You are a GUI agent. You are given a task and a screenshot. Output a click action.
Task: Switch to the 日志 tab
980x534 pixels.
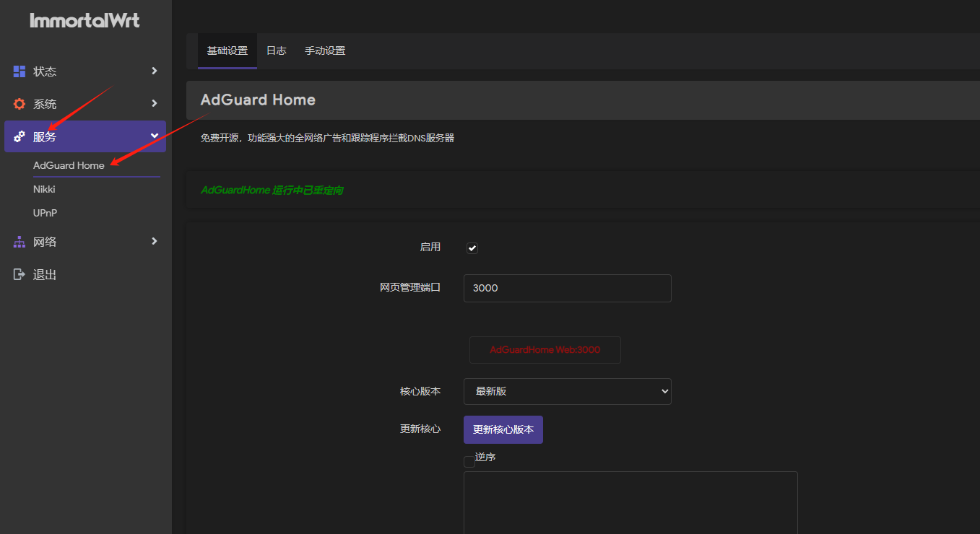point(276,51)
